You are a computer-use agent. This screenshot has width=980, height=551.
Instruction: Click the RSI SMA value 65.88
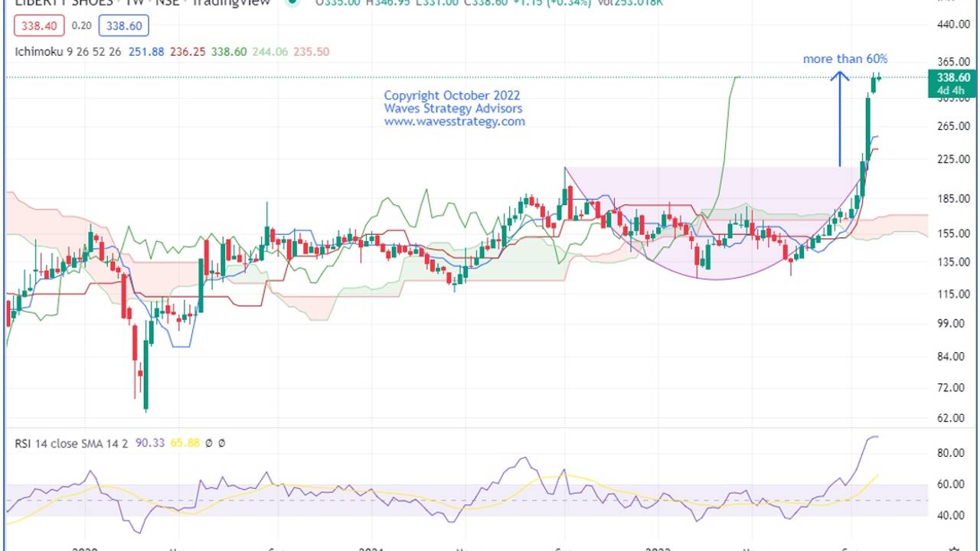tap(185, 443)
